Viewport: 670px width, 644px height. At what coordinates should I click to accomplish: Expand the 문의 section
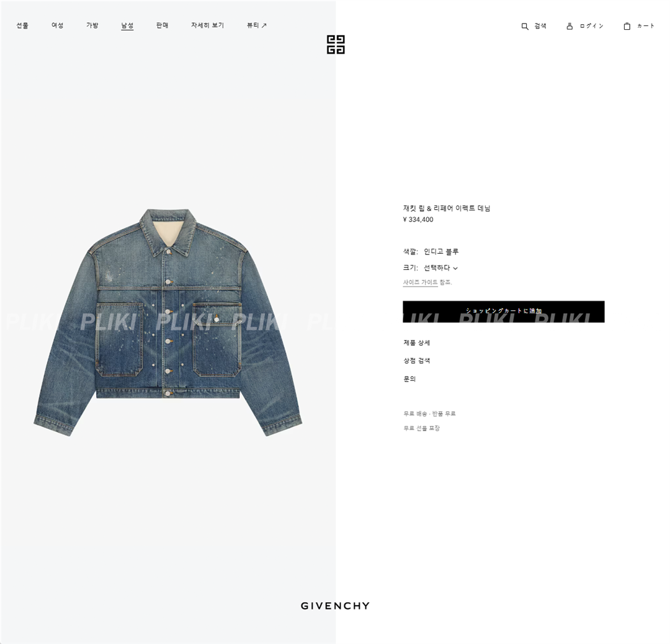point(409,378)
